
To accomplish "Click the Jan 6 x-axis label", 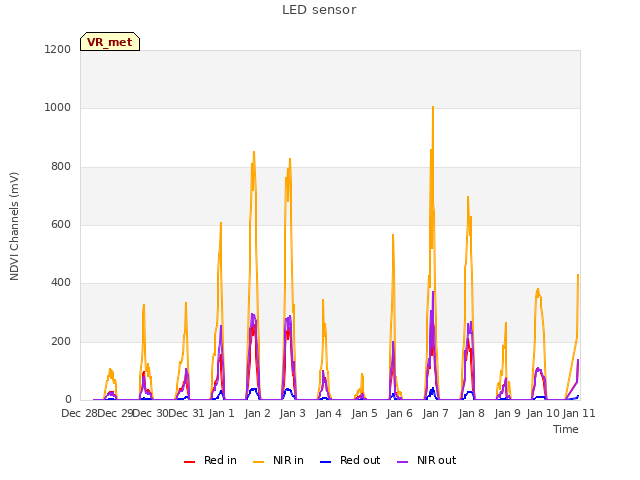I will pos(400,413).
